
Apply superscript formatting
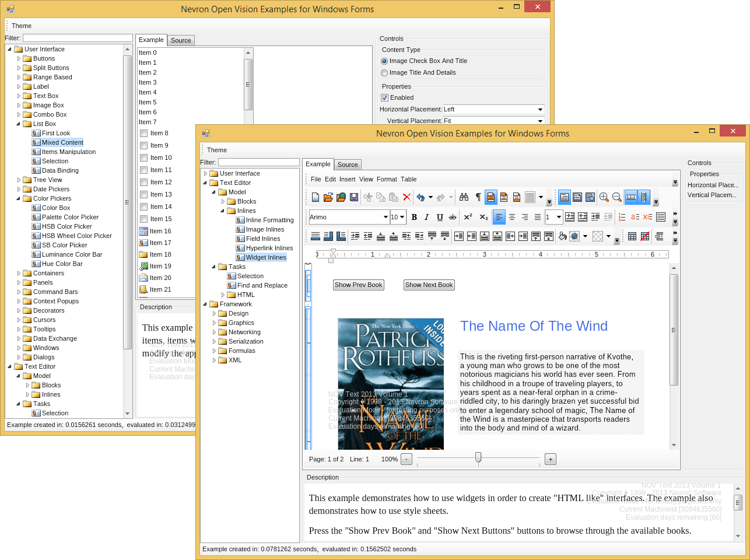[468, 217]
